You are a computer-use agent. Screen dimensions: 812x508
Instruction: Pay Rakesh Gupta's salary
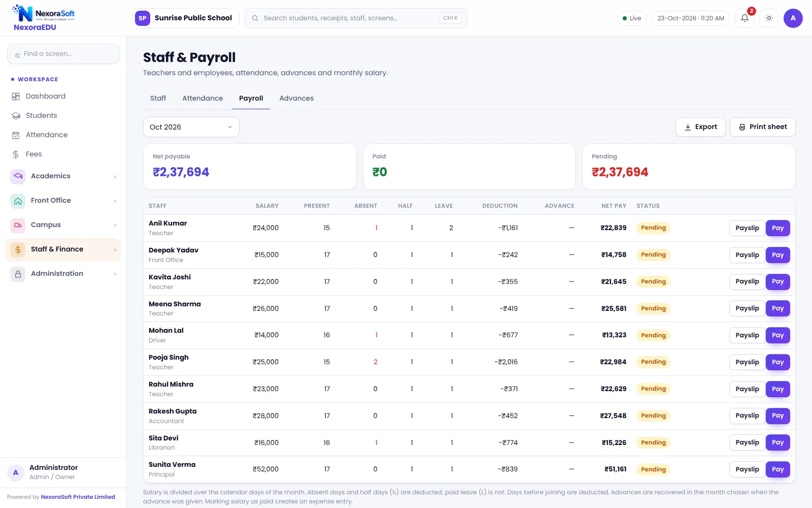coord(777,416)
